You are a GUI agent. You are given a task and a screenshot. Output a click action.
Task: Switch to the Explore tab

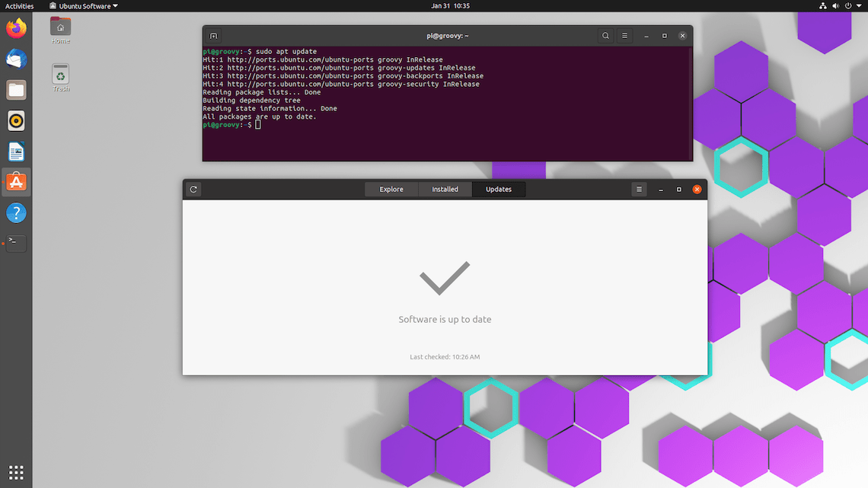pyautogui.click(x=391, y=190)
